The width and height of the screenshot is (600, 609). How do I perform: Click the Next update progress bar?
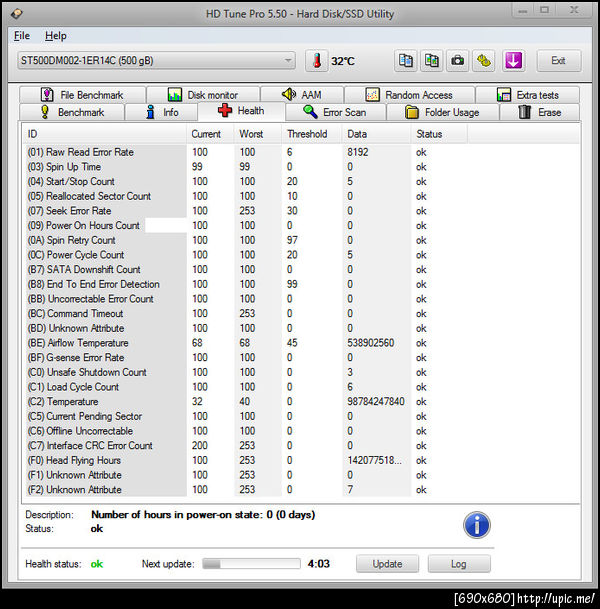251,564
